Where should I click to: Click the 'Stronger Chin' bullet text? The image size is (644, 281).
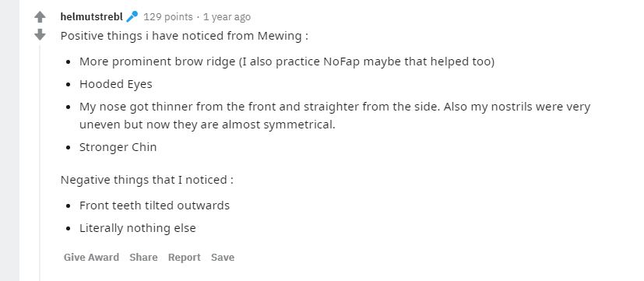tap(118, 147)
